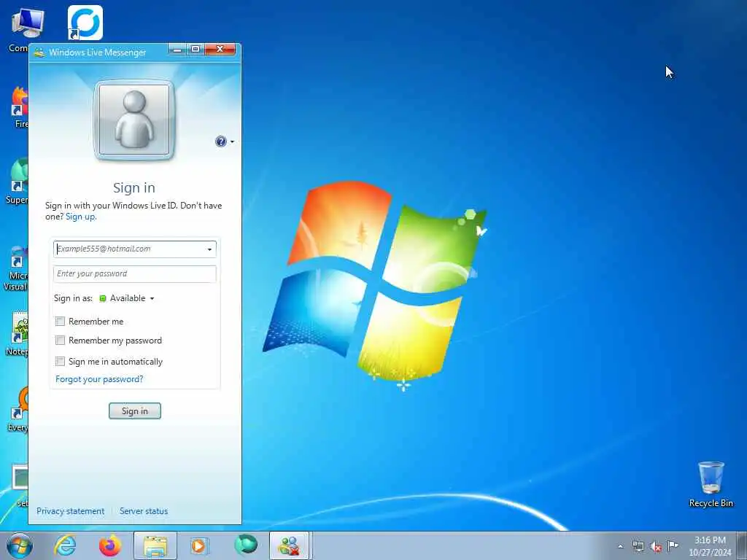Screen dimensions: 747x560
Task: Show hidden tray icons arrow
Action: (620, 547)
